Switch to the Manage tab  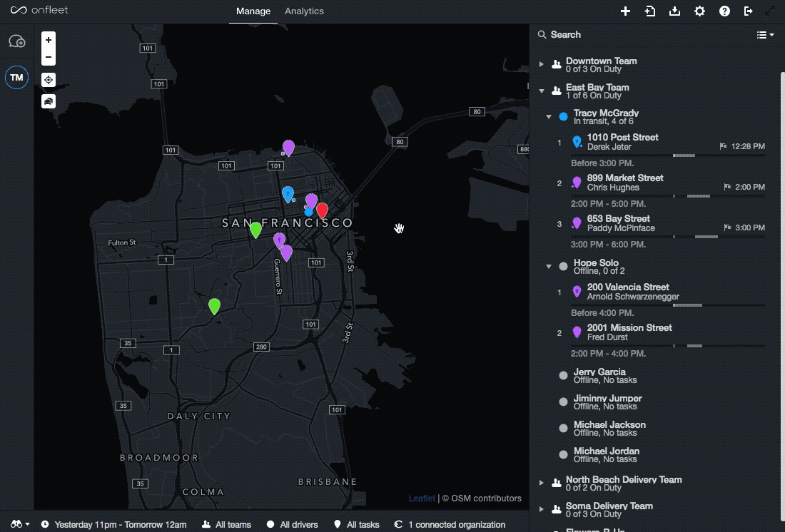tap(253, 11)
